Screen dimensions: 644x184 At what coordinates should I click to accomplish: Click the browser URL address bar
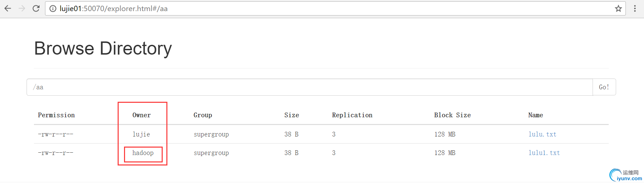(x=335, y=8)
